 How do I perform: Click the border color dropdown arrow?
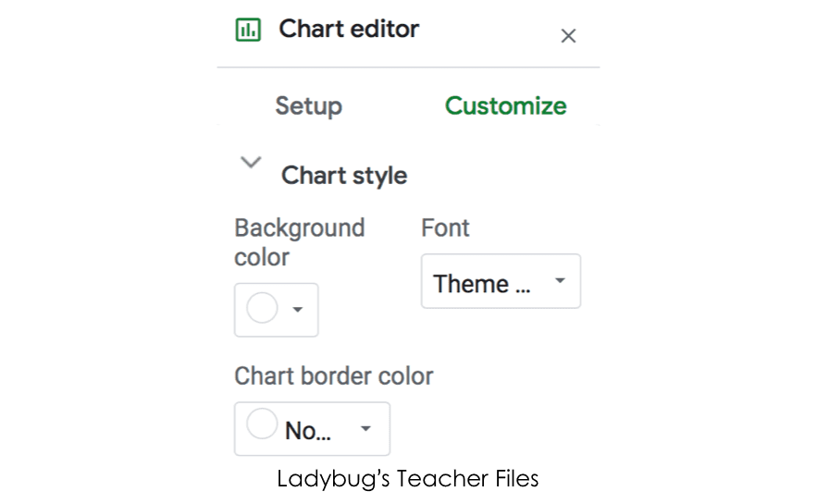point(365,428)
